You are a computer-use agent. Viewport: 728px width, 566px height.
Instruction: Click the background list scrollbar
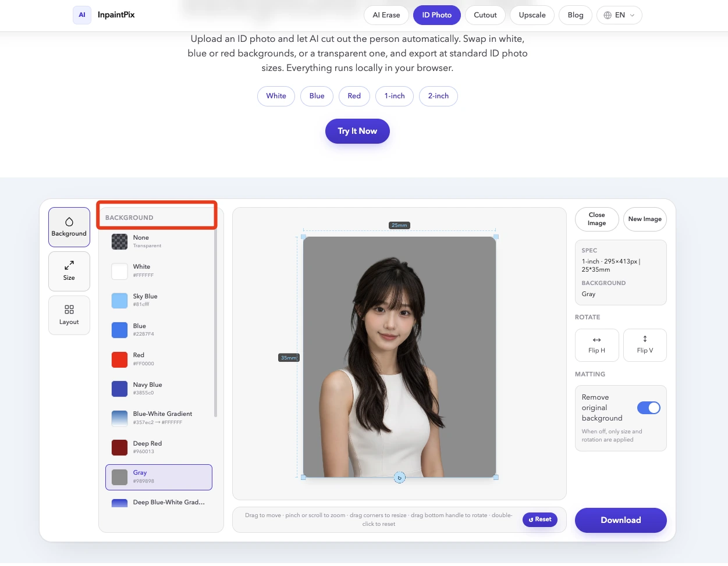216,323
